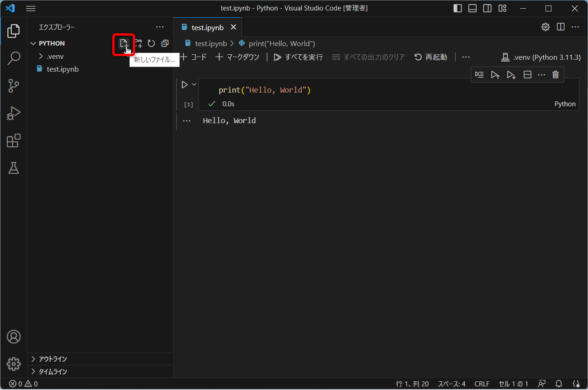The height and width of the screenshot is (390, 588).
Task: Open the Run and Debug view
Action: (14, 113)
